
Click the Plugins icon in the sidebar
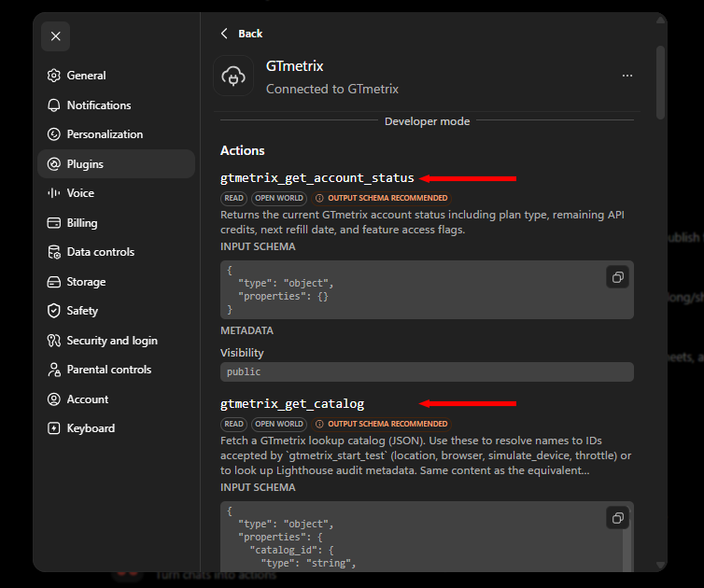coord(54,164)
